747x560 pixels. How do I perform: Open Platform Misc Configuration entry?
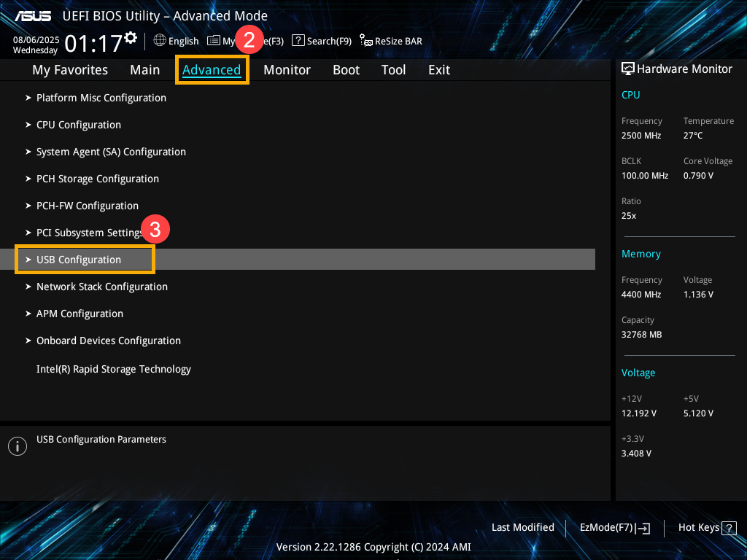[101, 98]
